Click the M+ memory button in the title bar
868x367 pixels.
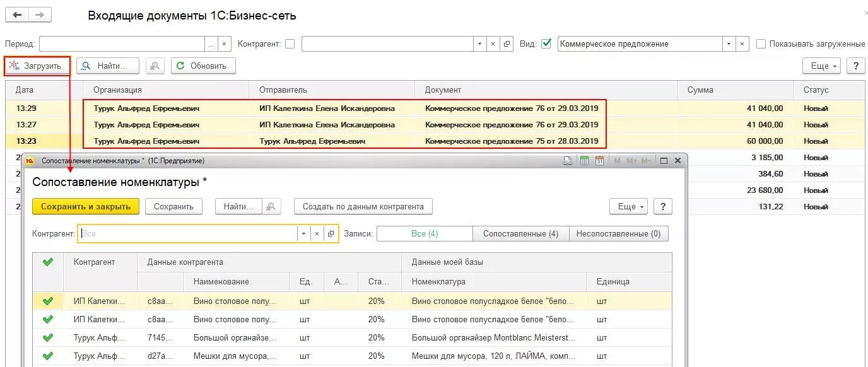pyautogui.click(x=631, y=161)
